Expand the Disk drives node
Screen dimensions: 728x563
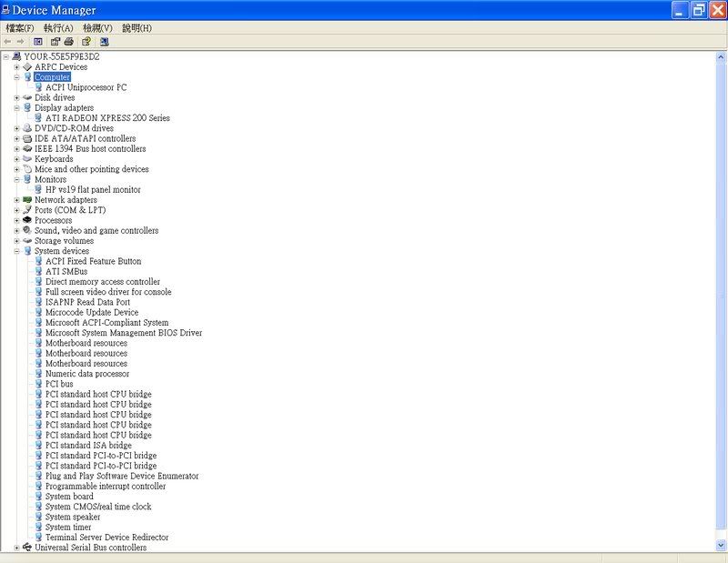[16, 98]
